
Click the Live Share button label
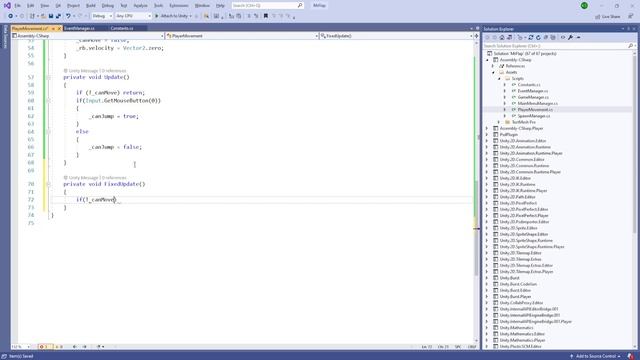611,17
